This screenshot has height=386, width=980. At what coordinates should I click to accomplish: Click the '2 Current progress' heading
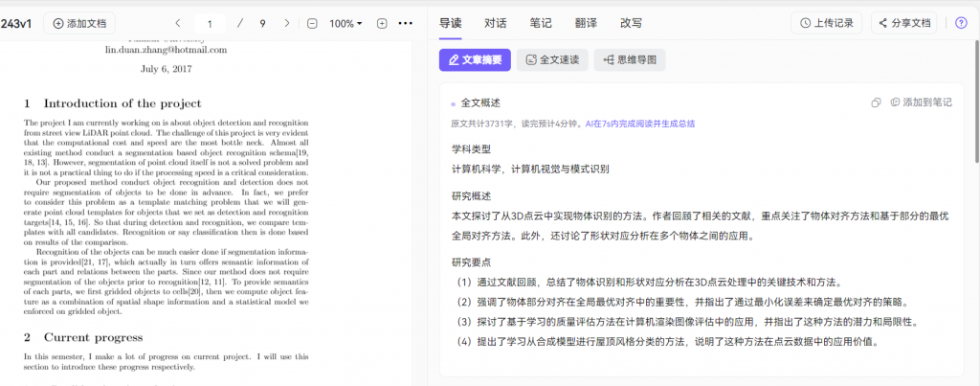point(83,337)
